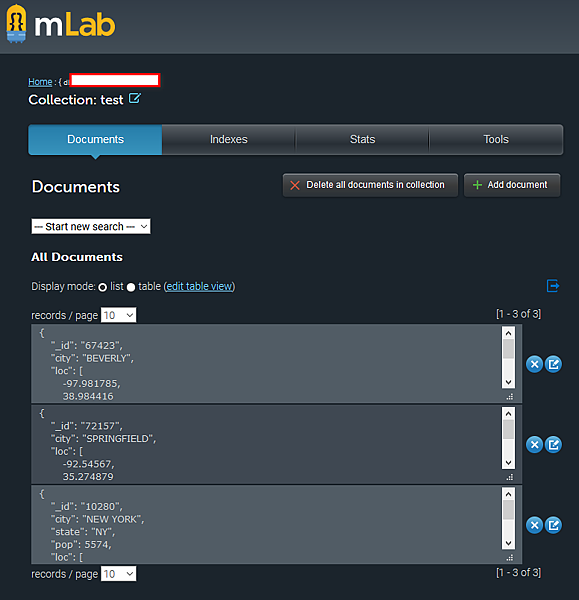Edit the NEW YORK document
The image size is (579, 600).
[553, 525]
